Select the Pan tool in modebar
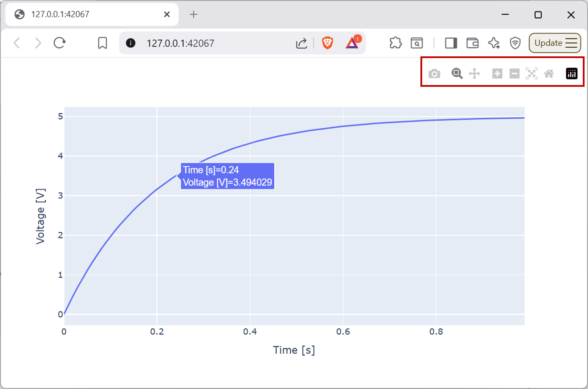 (x=475, y=73)
